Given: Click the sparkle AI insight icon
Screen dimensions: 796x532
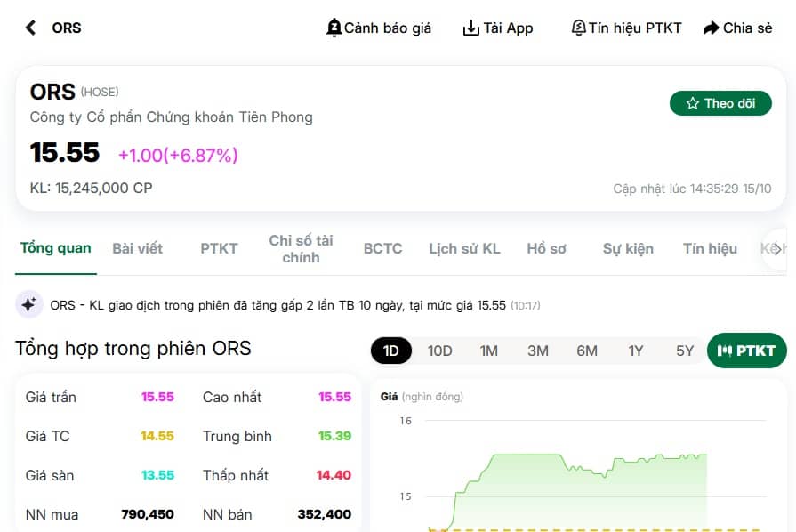Looking at the screenshot, I should pyautogui.click(x=28, y=304).
